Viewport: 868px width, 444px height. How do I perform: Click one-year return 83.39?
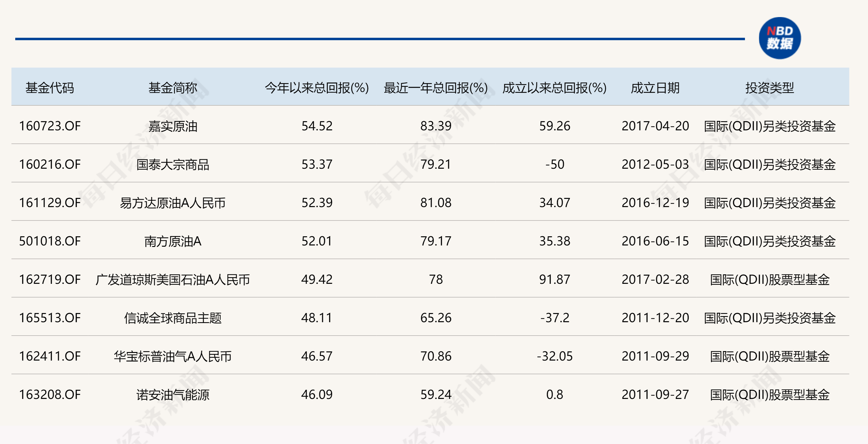click(x=436, y=126)
